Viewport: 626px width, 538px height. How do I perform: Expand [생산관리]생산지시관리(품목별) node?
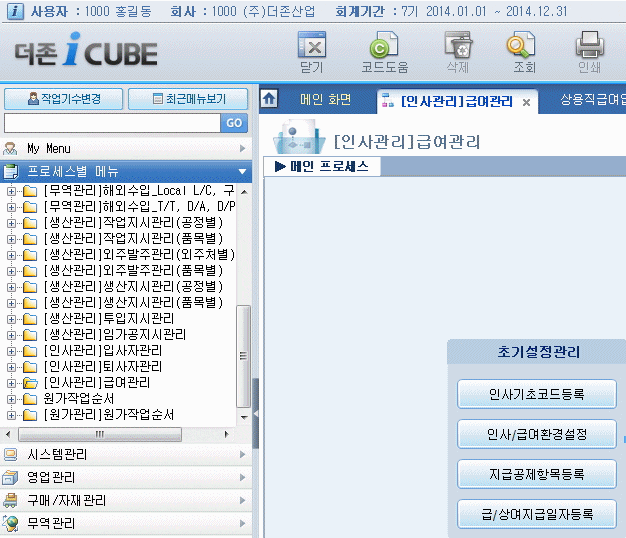[x=11, y=303]
